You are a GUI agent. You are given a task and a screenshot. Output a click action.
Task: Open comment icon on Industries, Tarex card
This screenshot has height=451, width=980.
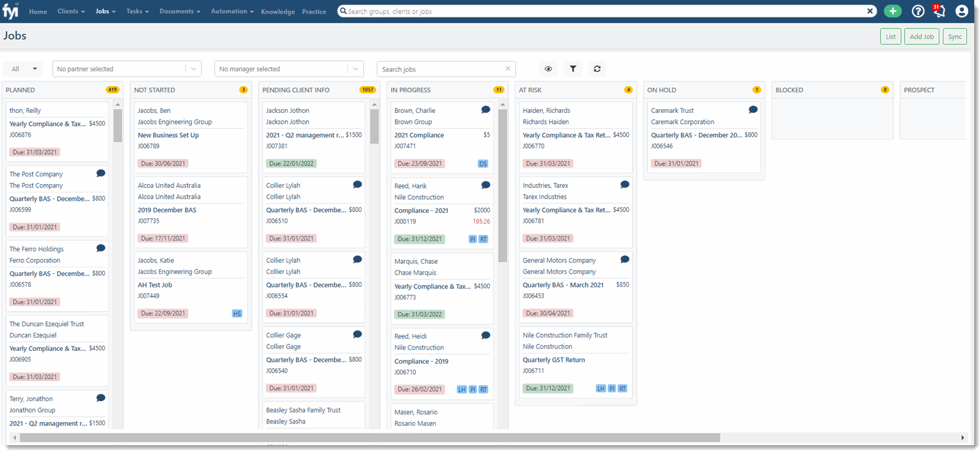tap(625, 185)
